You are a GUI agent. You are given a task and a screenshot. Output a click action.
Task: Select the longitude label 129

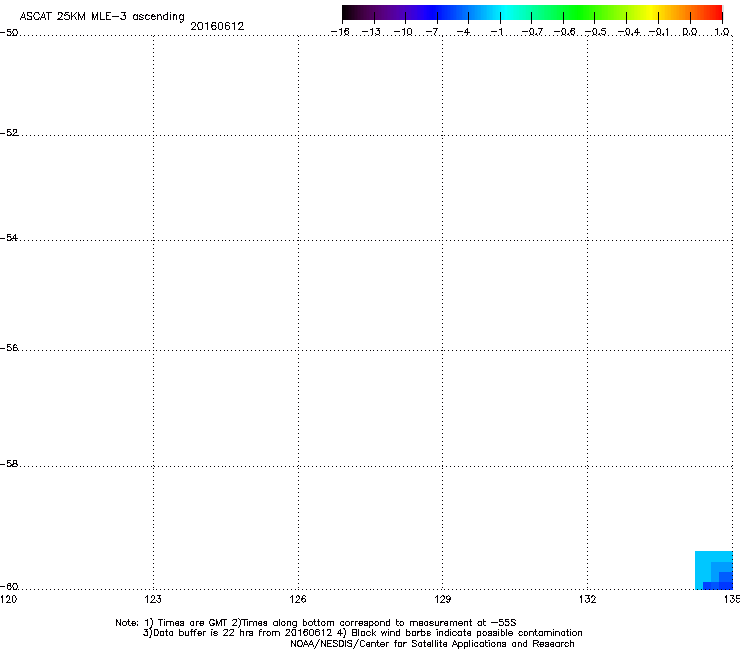tap(442, 599)
